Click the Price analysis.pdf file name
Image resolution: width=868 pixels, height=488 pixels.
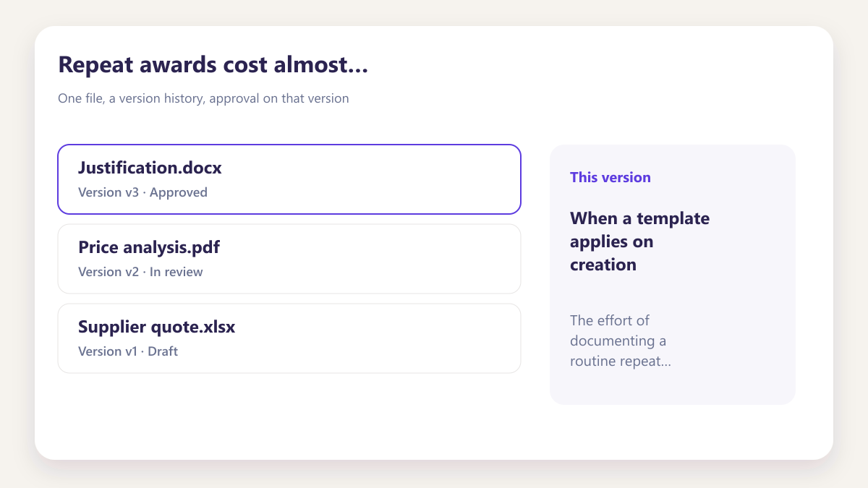tap(149, 248)
